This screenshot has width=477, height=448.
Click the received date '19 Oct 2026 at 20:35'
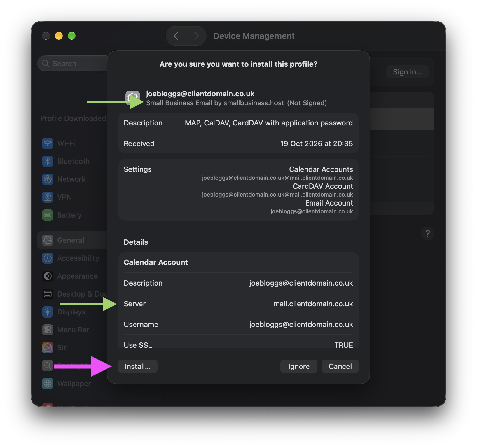coord(317,144)
